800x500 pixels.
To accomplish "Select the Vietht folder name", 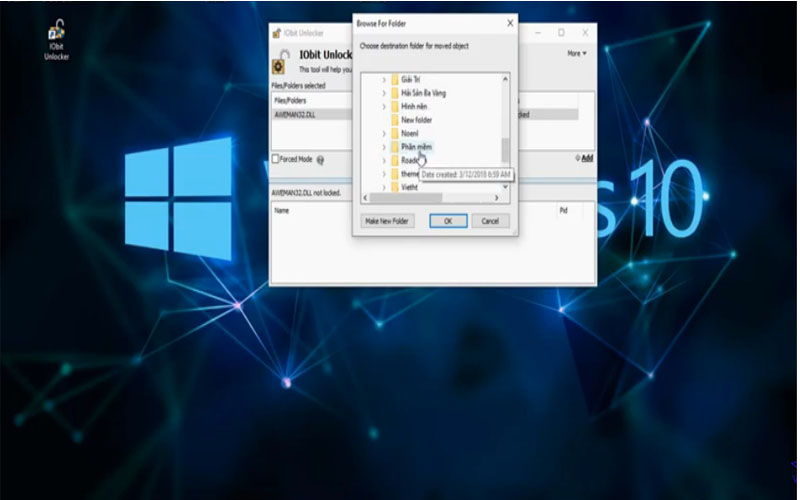I will pyautogui.click(x=409, y=187).
